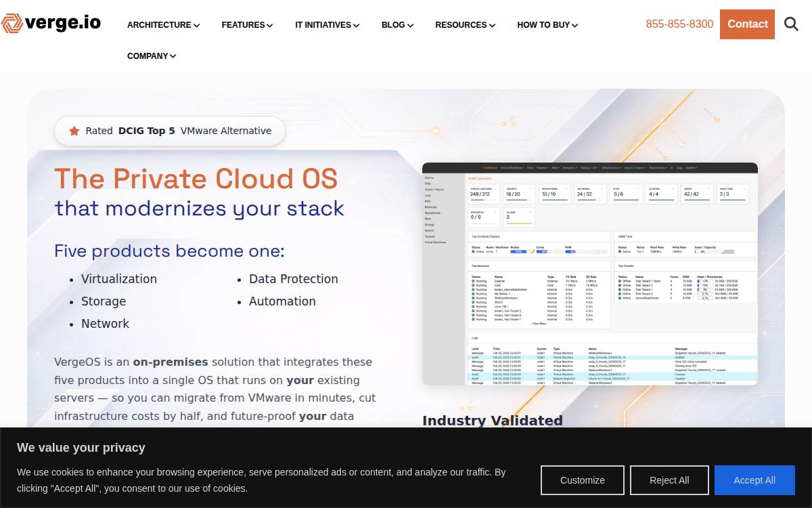Expand the Resources menu
The image size is (812, 508).
pos(466,25)
